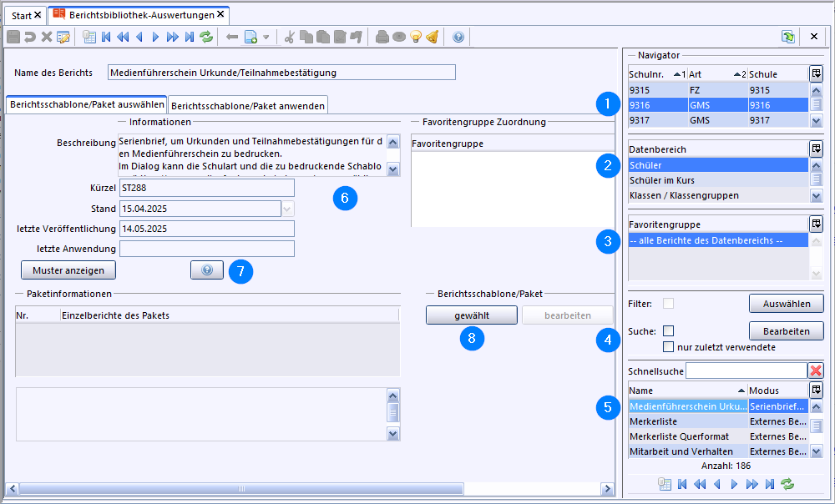This screenshot has height=504, width=835.
Task: Sort the list by the Schulnr. column header
Action: pyautogui.click(x=658, y=74)
